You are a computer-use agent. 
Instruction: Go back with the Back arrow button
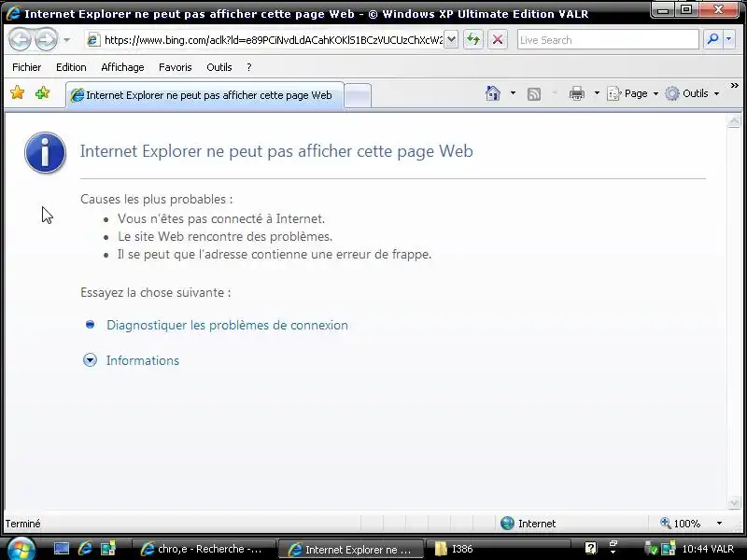(x=20, y=39)
